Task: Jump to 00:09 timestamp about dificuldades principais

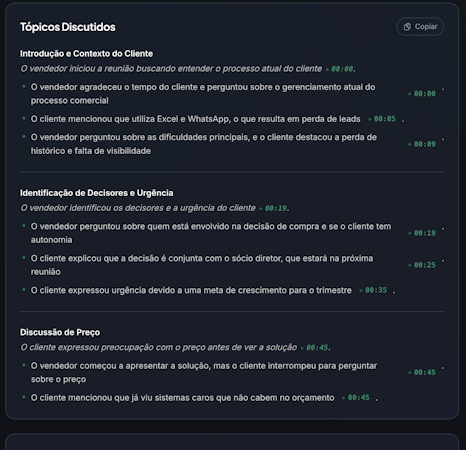Action: (x=422, y=144)
